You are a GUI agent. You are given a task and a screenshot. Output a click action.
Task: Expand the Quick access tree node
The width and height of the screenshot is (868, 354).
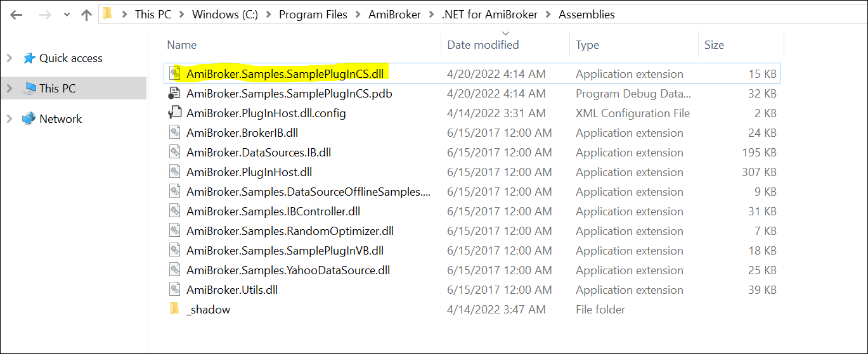pyautogui.click(x=10, y=58)
